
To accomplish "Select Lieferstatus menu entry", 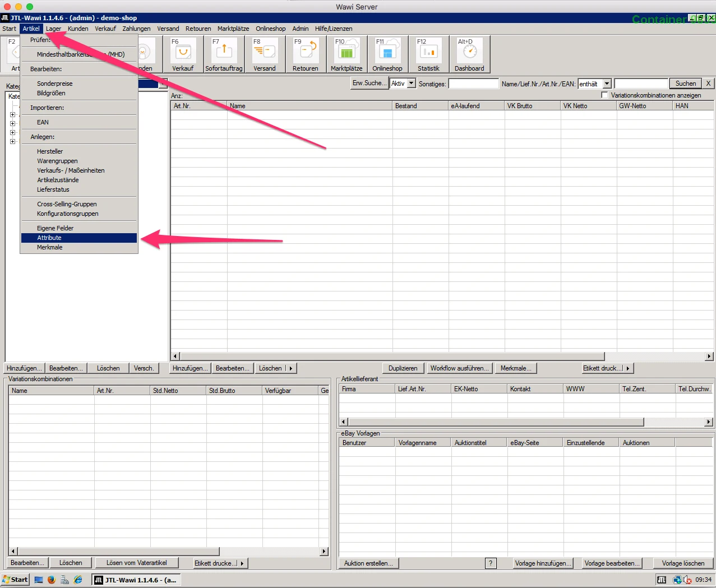I will (x=79, y=189).
